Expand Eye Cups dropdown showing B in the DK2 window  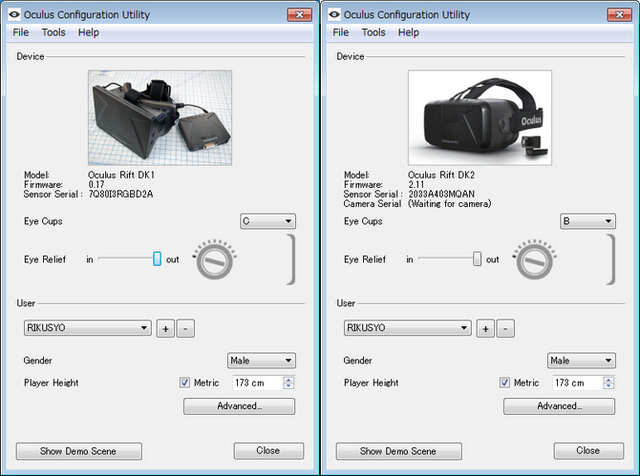(588, 221)
